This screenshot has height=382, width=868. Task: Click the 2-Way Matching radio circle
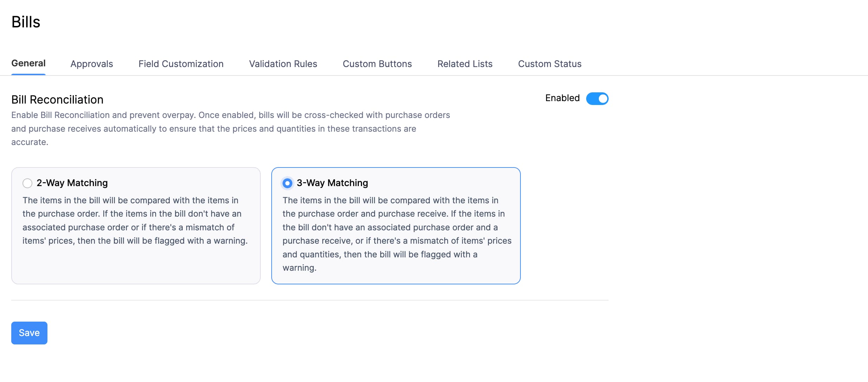pos(27,183)
